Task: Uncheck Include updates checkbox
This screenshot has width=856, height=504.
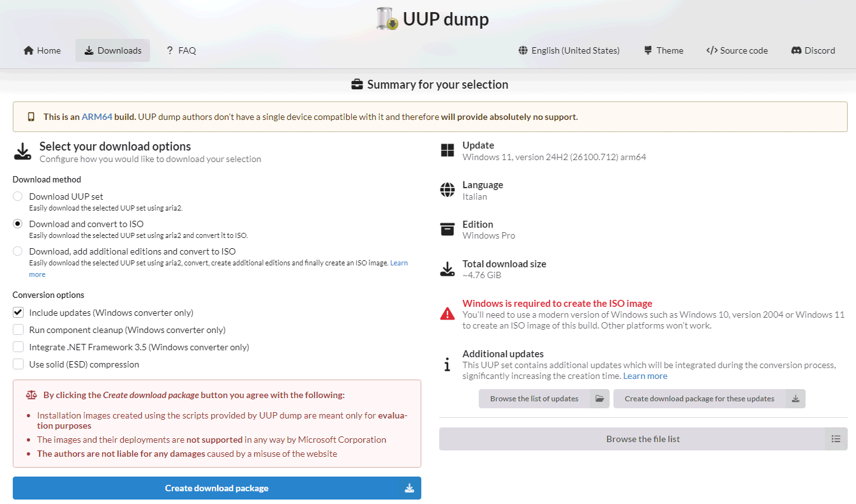Action: tap(18, 313)
